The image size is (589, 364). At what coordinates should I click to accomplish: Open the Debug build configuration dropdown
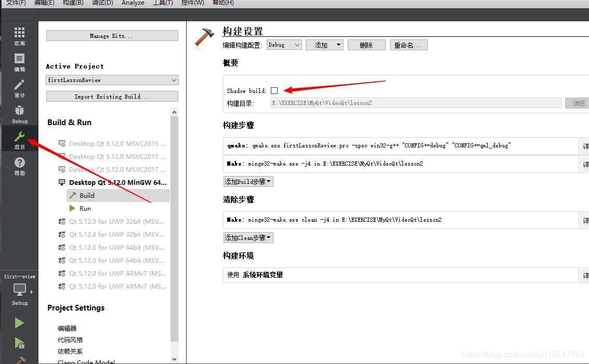coord(284,45)
